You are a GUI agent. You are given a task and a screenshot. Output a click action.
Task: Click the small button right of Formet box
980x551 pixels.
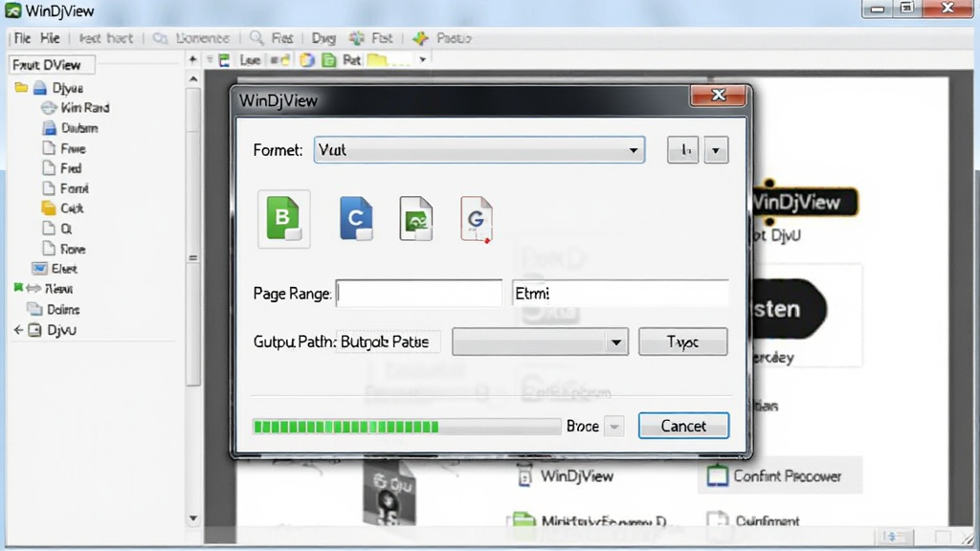[682, 150]
